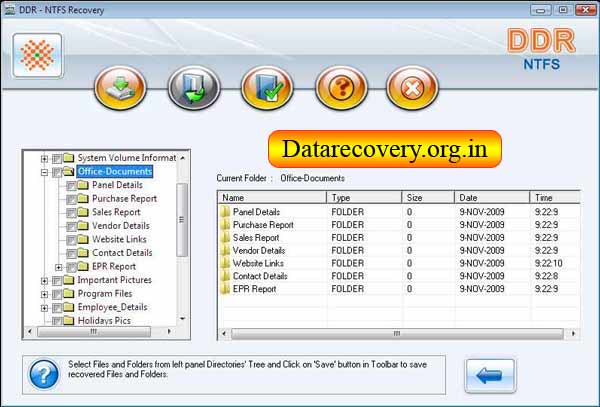
Task: Click the blue question mark help icon at bottom
Action: pos(44,374)
